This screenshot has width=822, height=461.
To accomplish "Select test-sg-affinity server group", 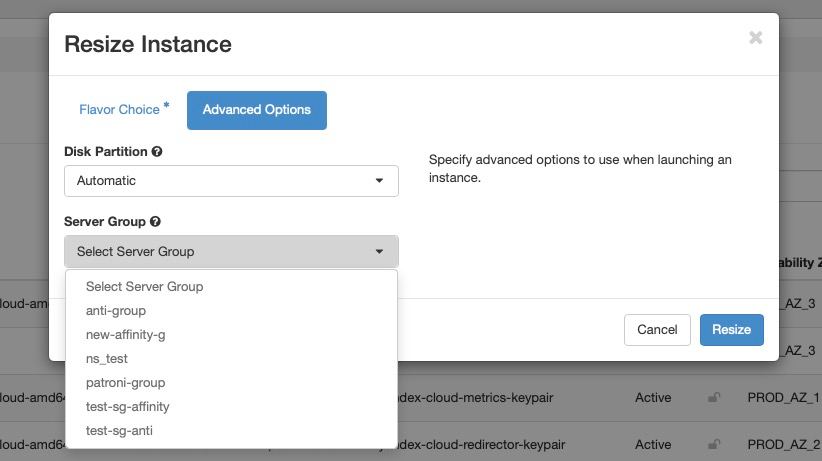I will pos(231,406).
